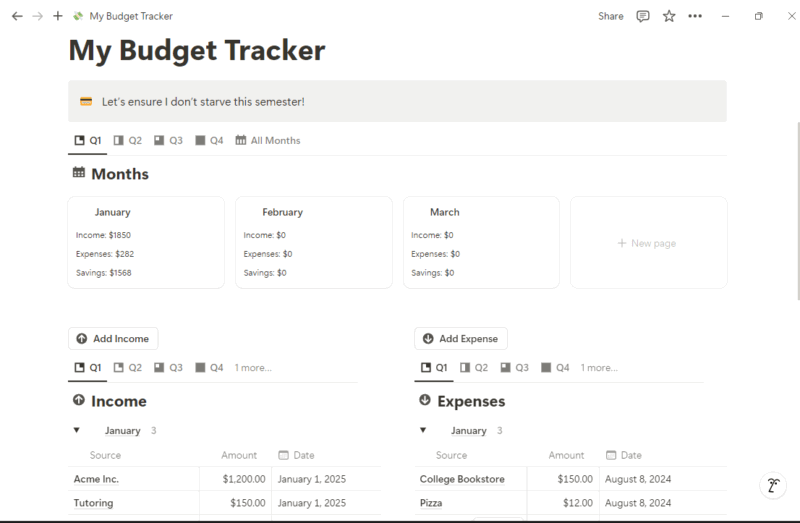Viewport: 800px width, 523px height.
Task: Click the Date column header in Income
Action: coord(296,455)
